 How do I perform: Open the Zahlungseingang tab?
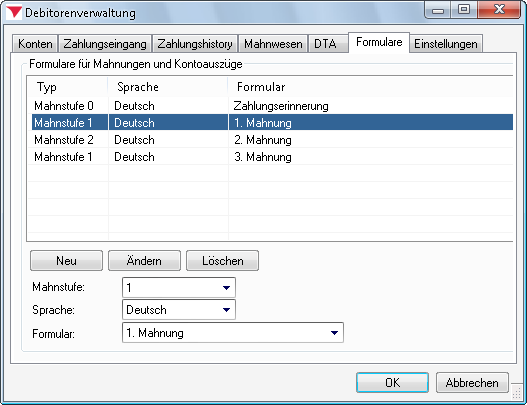point(105,44)
